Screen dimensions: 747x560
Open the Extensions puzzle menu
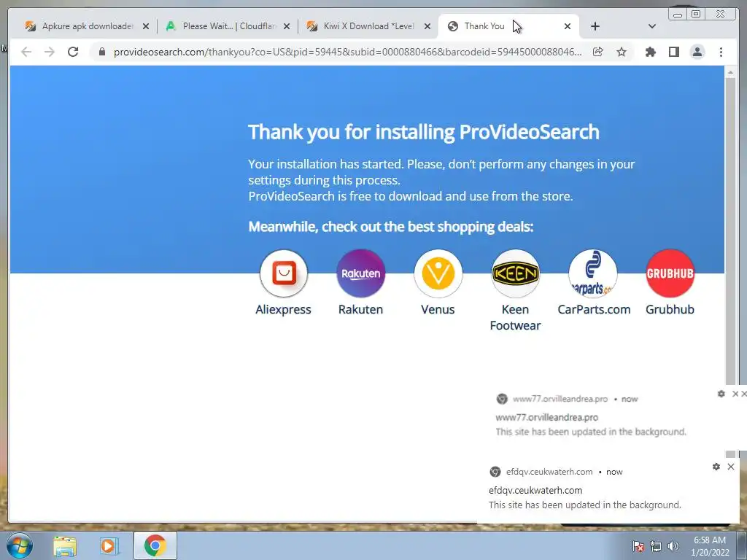[650, 52]
